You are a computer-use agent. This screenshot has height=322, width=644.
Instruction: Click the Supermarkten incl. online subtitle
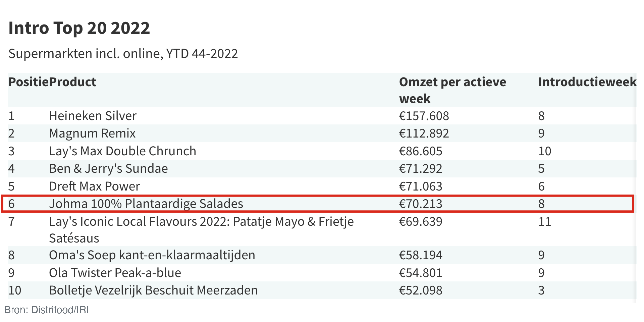(x=123, y=54)
